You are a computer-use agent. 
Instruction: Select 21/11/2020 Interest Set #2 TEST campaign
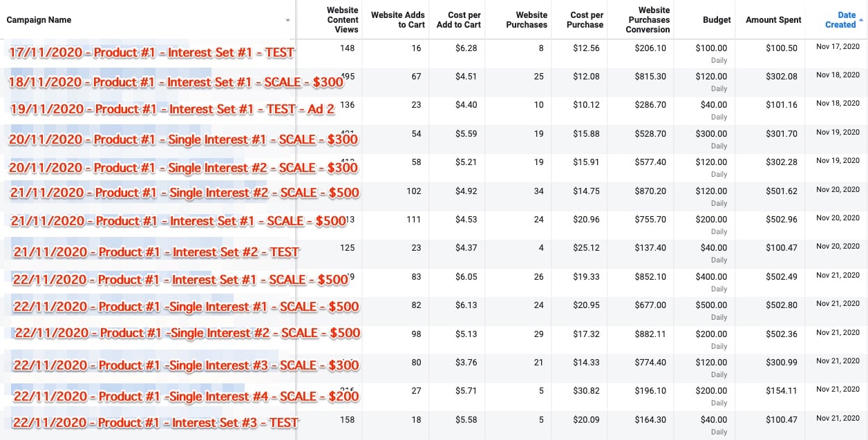[x=155, y=252]
